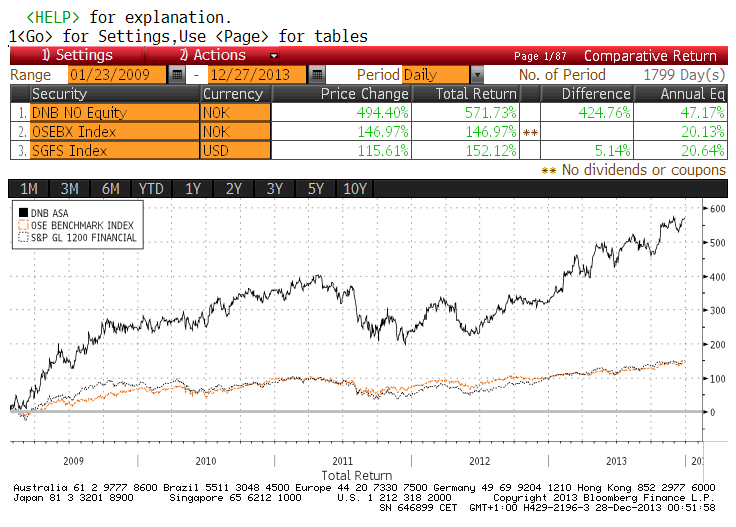This screenshot has height=527, width=736.
Task: Open calendar picker for start date
Action: [x=177, y=74]
